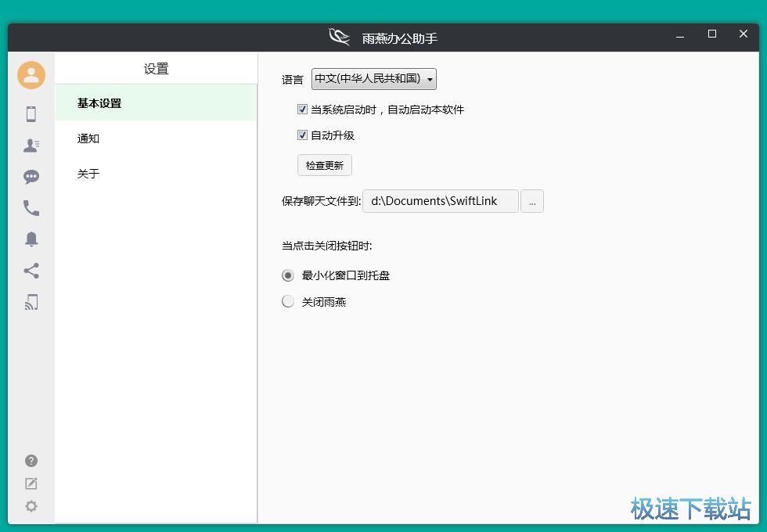Open the mobile phone device icon

[x=31, y=114]
